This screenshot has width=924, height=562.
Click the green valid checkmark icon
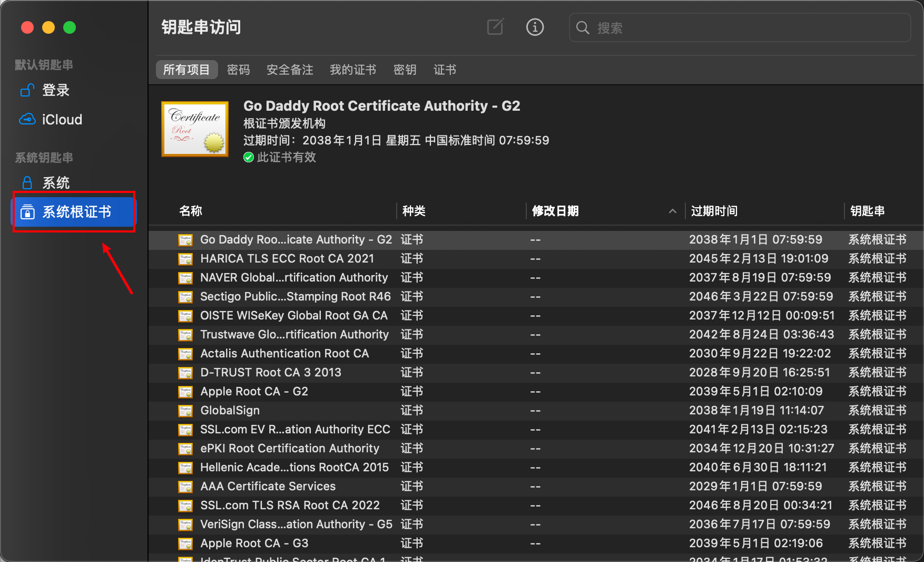pyautogui.click(x=249, y=157)
